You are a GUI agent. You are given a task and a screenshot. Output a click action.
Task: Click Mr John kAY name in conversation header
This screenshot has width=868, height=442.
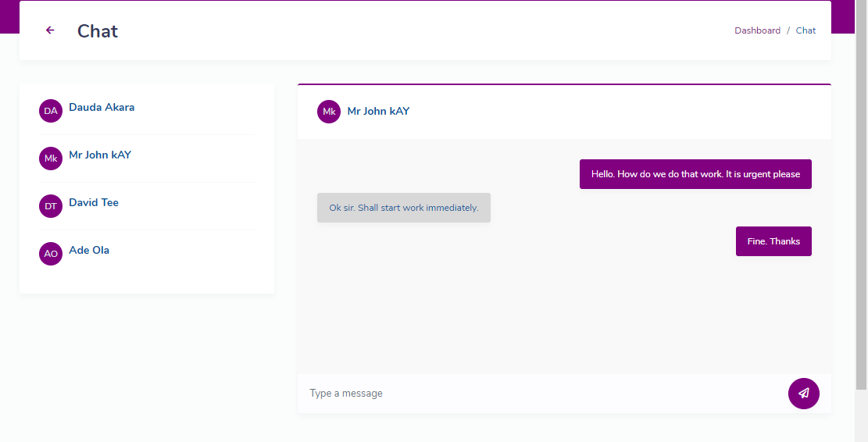click(x=378, y=111)
